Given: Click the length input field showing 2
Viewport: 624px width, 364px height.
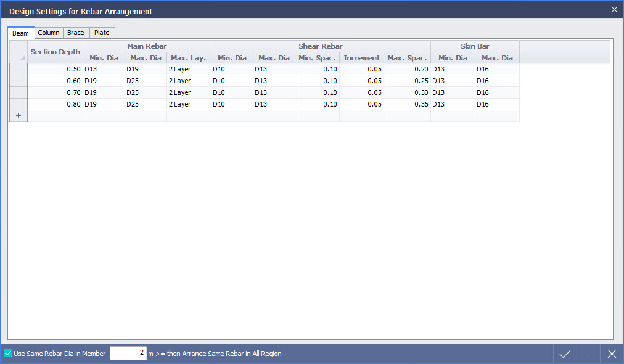Looking at the screenshot, I should (128, 354).
